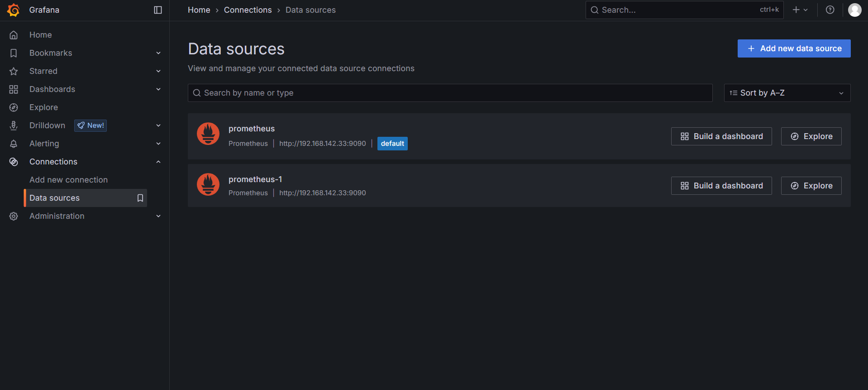The height and width of the screenshot is (390, 868).
Task: Collapse the Connections section chevron
Action: tap(158, 162)
